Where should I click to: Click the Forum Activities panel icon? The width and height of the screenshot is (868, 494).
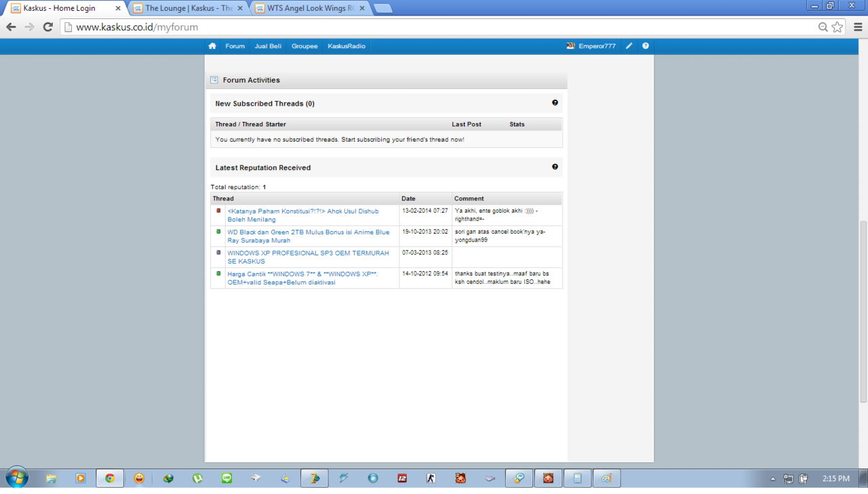tap(214, 80)
